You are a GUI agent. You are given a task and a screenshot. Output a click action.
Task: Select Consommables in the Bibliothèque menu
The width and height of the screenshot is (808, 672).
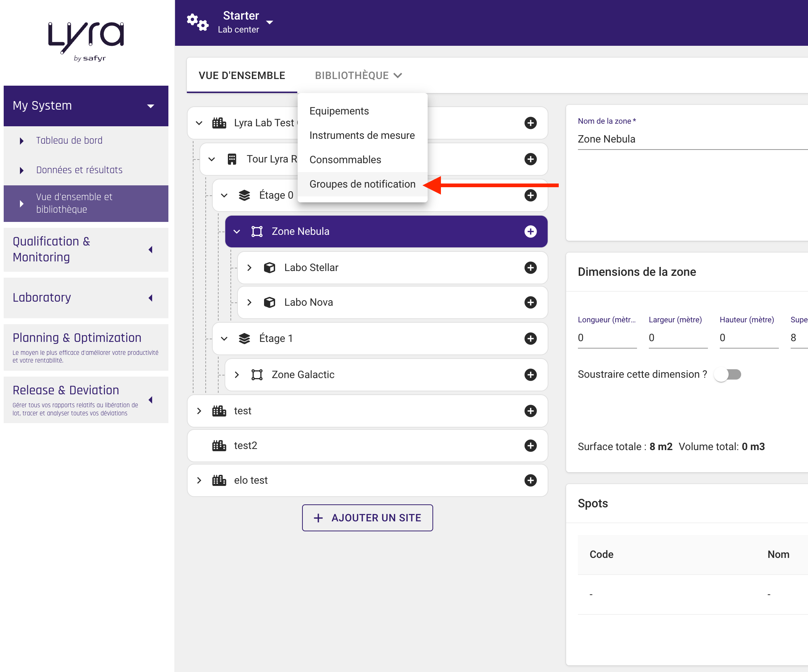tap(345, 159)
